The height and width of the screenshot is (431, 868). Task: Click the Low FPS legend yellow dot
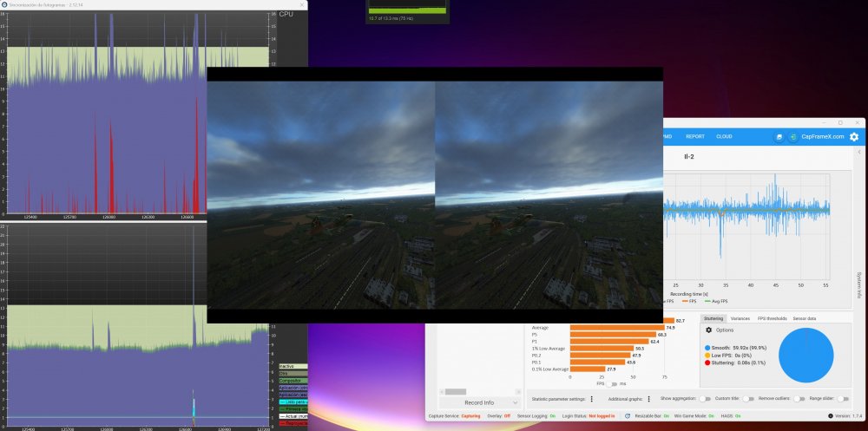tap(707, 356)
